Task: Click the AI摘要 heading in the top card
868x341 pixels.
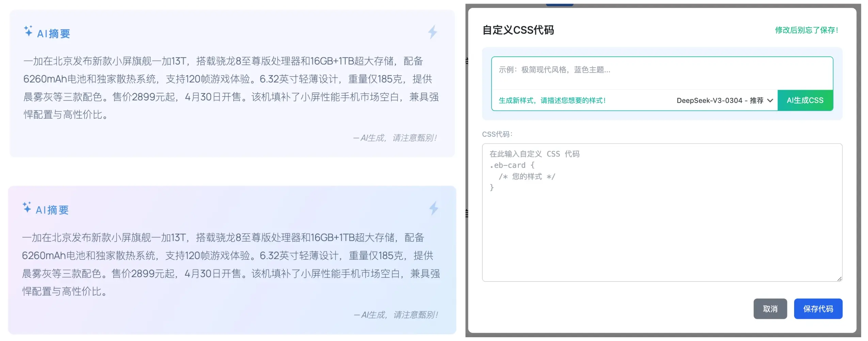Action: click(x=53, y=34)
